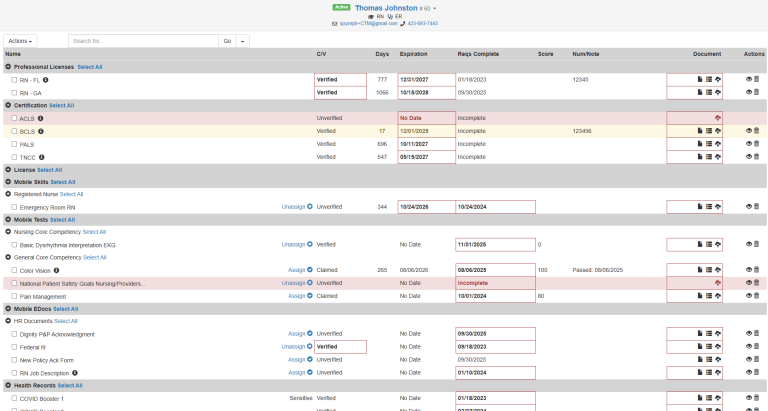Upload a document for Emergency Room RN
The image size is (768, 411).
tap(718, 207)
